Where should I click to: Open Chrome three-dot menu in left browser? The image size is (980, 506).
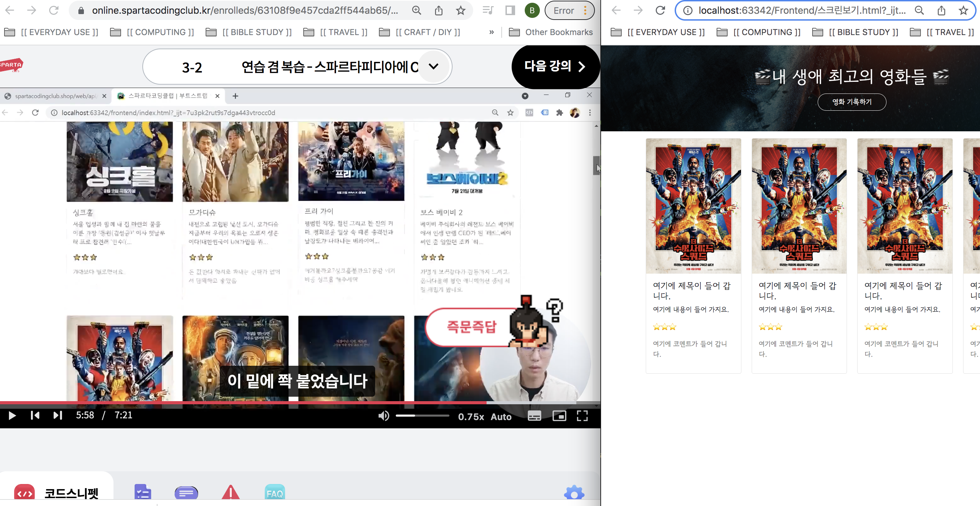(x=585, y=10)
